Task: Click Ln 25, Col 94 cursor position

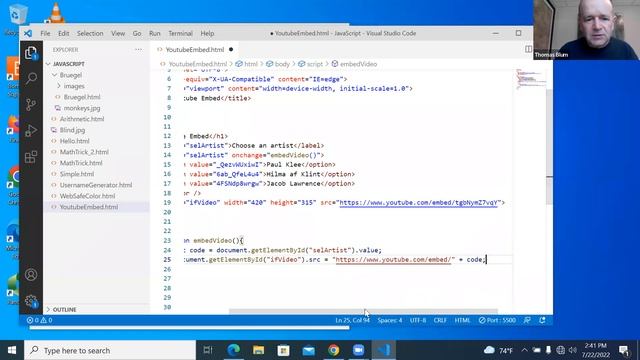Action: [352, 320]
